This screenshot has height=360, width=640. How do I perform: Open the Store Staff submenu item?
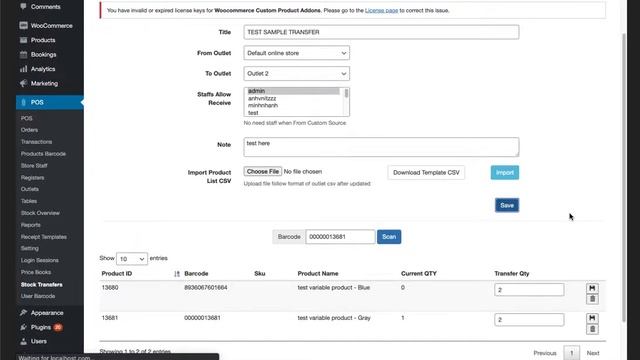point(34,166)
